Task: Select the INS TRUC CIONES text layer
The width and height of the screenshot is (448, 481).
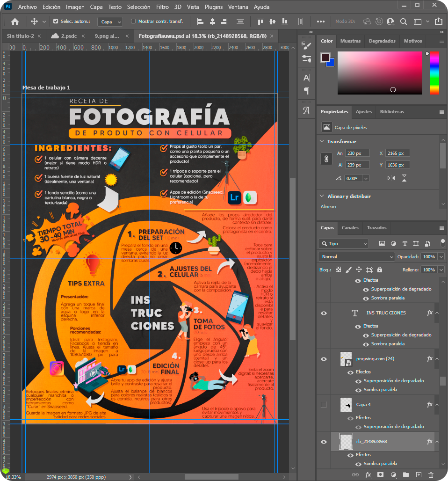Action: coord(386,313)
